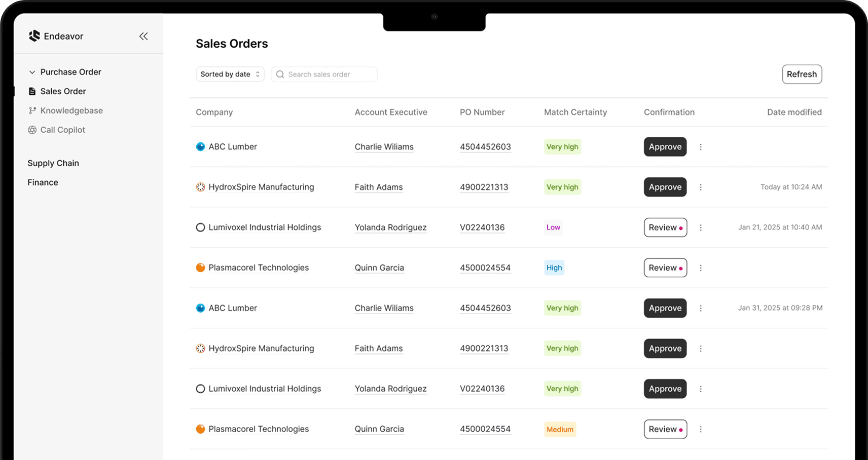Click inside the Search sales order field
868x460 pixels.
pyautogui.click(x=324, y=74)
